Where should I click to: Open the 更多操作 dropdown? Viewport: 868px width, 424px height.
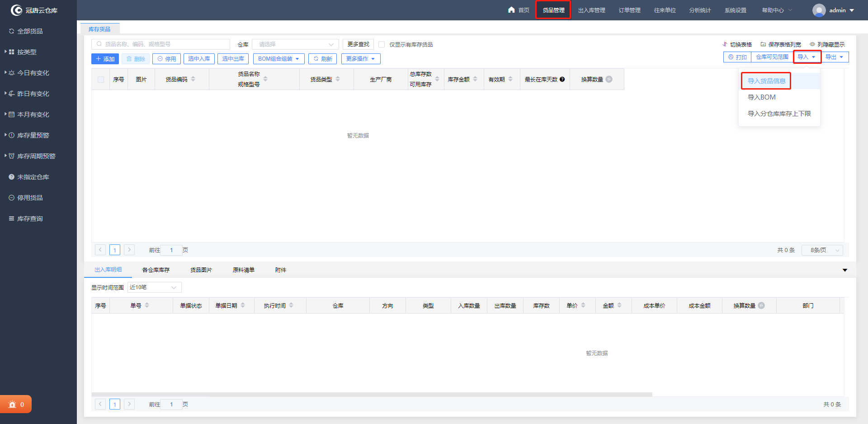(361, 59)
